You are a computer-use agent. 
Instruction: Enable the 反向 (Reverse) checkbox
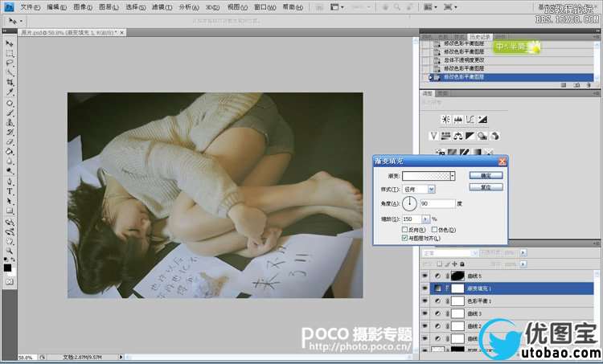click(404, 230)
